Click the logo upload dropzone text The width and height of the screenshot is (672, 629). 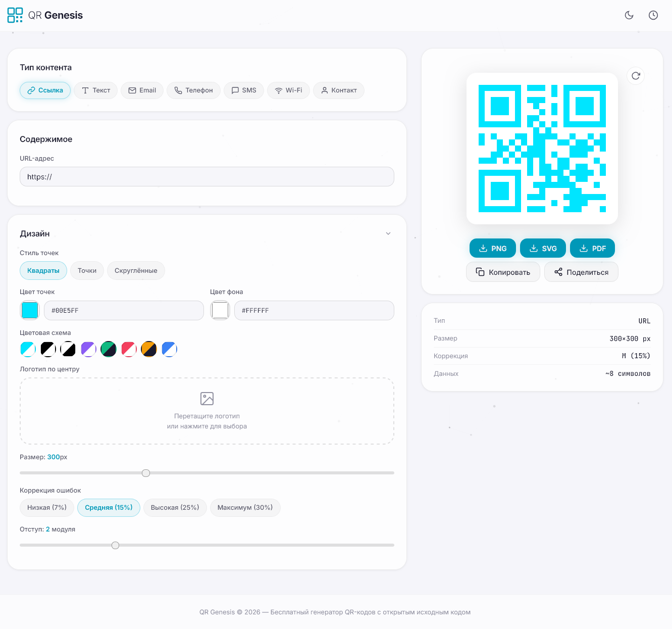[207, 421]
